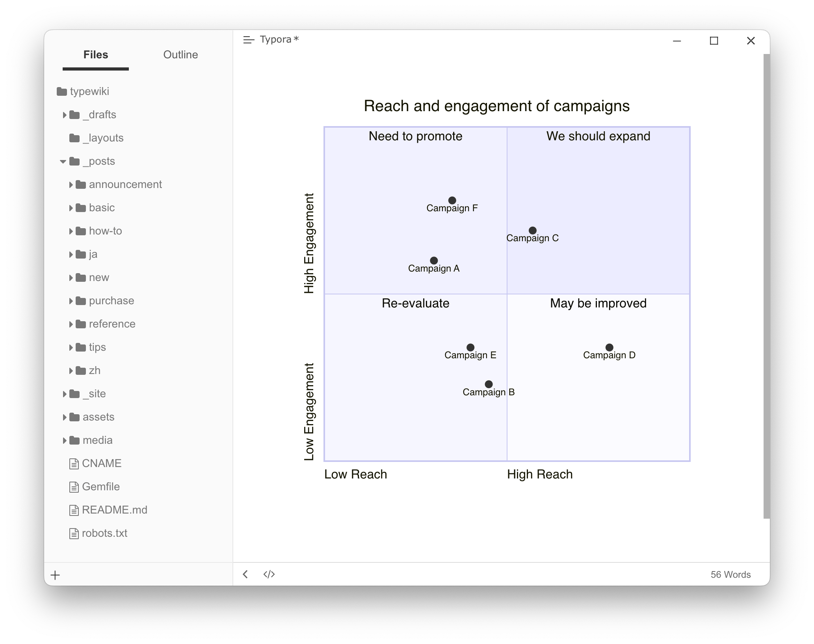The height and width of the screenshot is (644, 814).
Task: Toggle source code mode with the </> icon
Action: coord(269,575)
